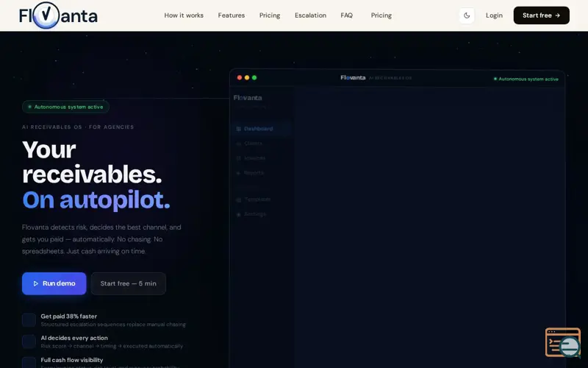Click the Risk score → channel subtitle text
The height and width of the screenshot is (368, 588).
112,346
